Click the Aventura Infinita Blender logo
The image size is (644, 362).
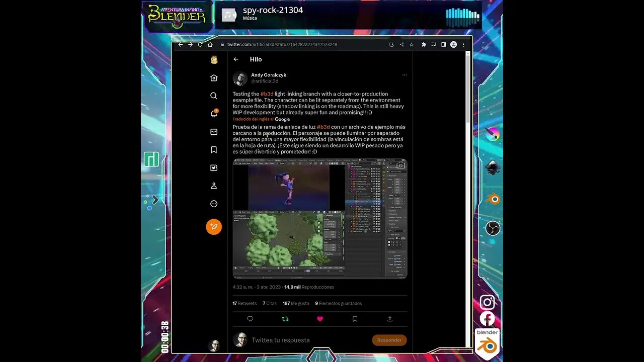click(x=177, y=16)
